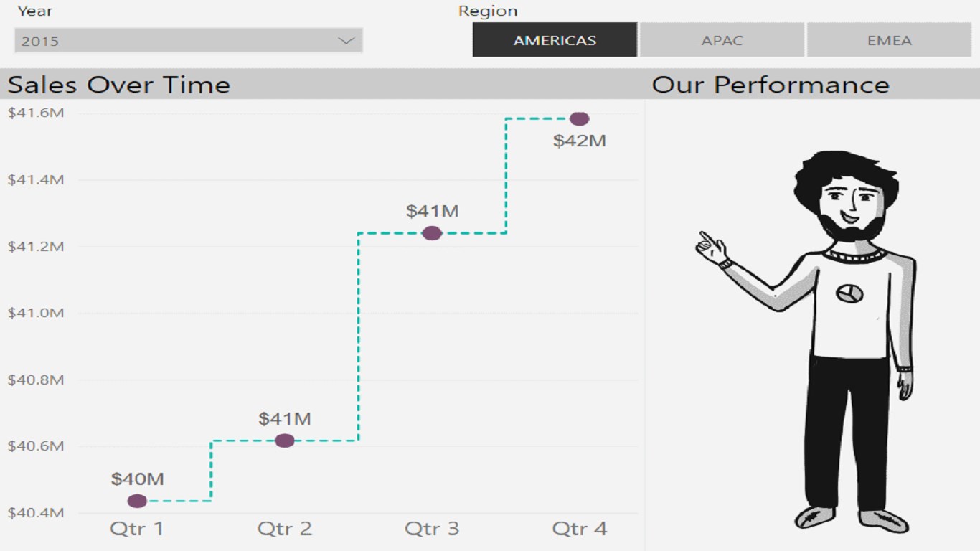Viewport: 980px width, 551px height.
Task: Click the peace symbol on the shirt
Action: (849, 293)
